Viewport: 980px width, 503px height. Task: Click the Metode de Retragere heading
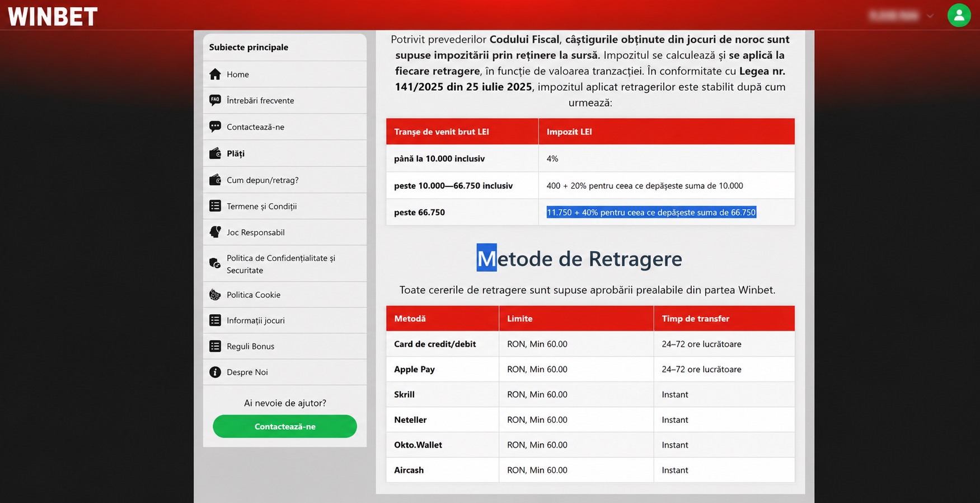(x=579, y=258)
